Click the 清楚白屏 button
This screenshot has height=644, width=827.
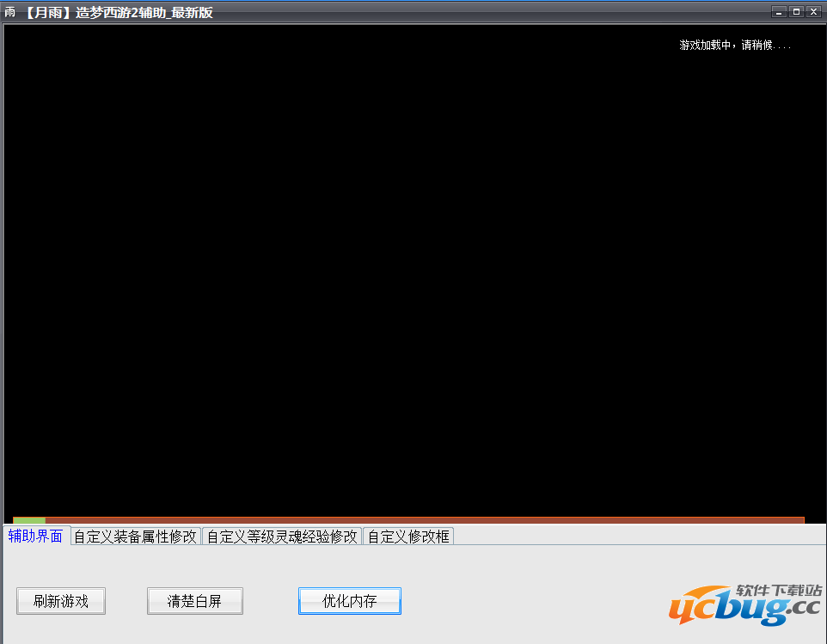pos(195,601)
